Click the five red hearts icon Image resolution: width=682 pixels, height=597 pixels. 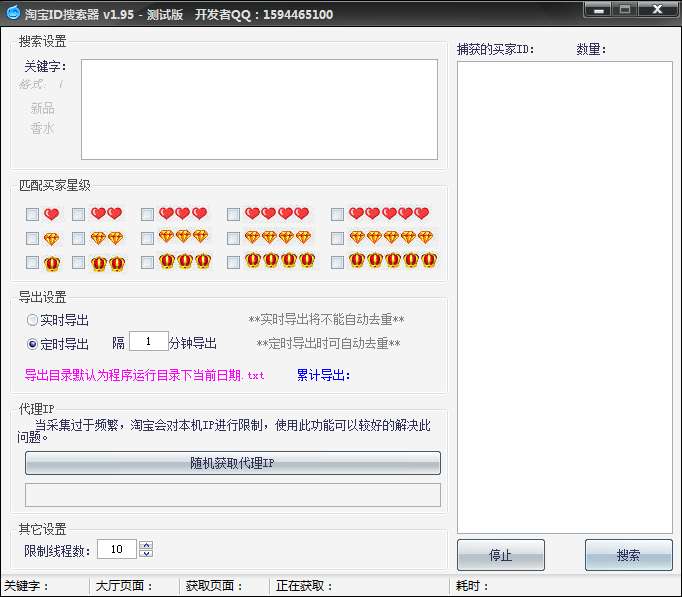[389, 213]
